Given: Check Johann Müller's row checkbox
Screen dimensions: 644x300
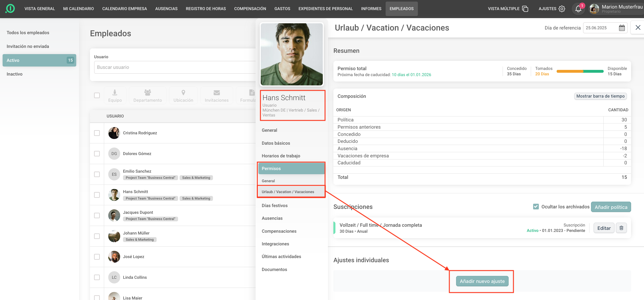Looking at the screenshot, I should pyautogui.click(x=97, y=236).
